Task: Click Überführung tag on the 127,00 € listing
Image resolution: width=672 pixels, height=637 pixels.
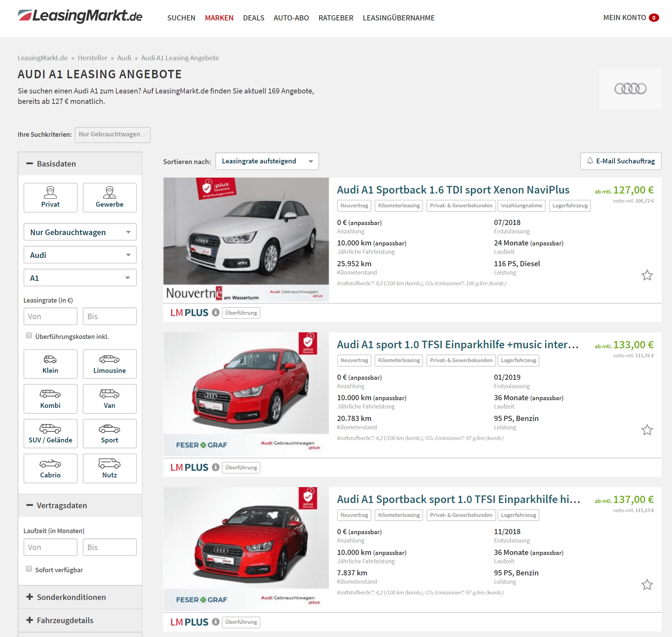Action: 241,313
